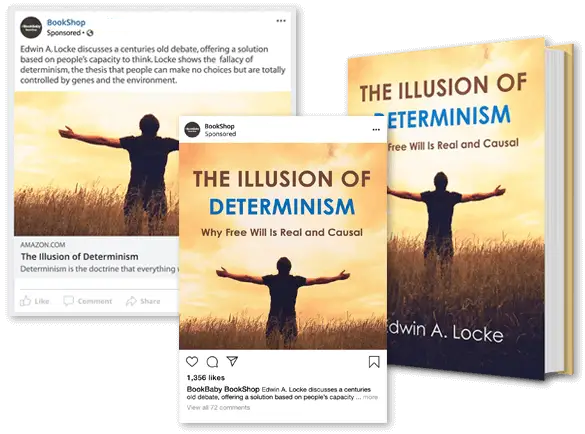The height and width of the screenshot is (434, 585).
Task: Open the Instagram post three-dot options menu
Action: coord(376,129)
